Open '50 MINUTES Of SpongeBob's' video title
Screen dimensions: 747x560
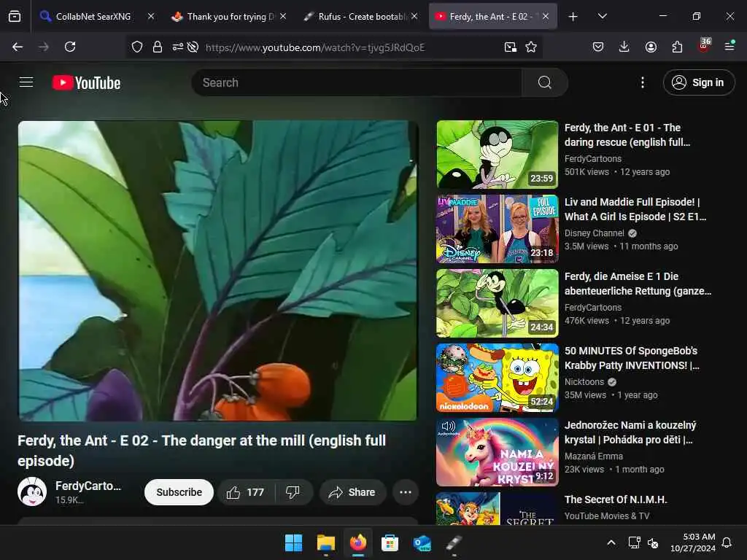tap(632, 358)
